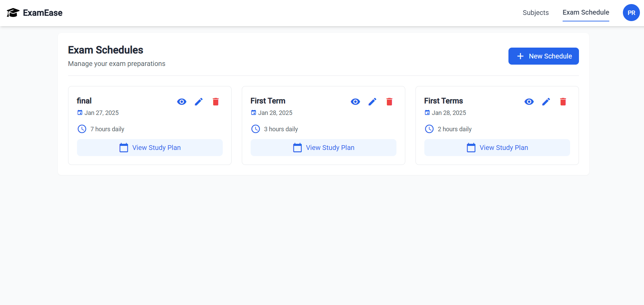644x305 pixels.
Task: Delete the First Term schedule
Action: (x=390, y=102)
